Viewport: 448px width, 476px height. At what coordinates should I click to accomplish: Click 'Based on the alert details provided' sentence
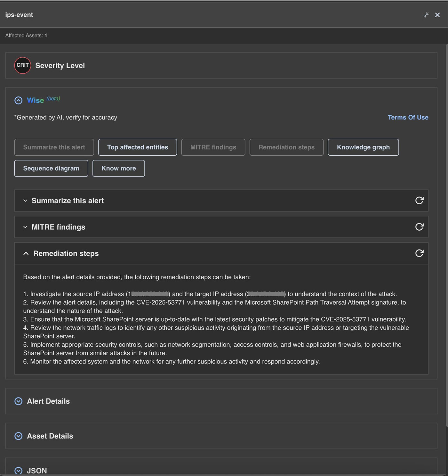click(x=137, y=277)
